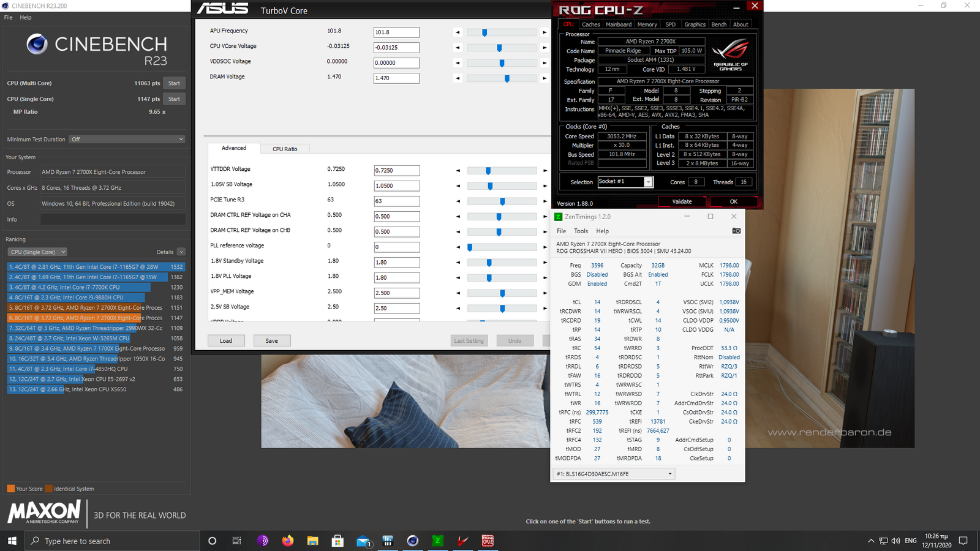Open the Mail app taskbar icon
Screen dimensions: 980x551
(363, 541)
